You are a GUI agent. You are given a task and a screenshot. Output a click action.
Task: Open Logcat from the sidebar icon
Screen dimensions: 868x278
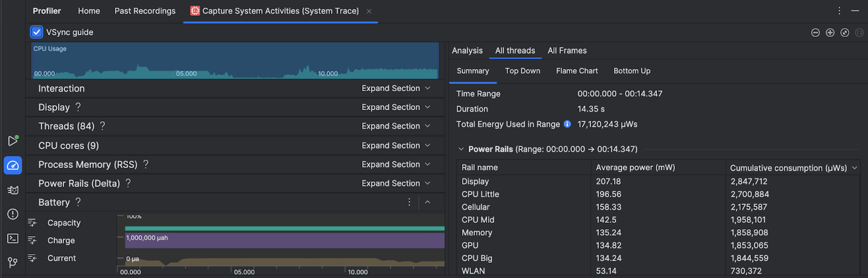pyautogui.click(x=13, y=190)
